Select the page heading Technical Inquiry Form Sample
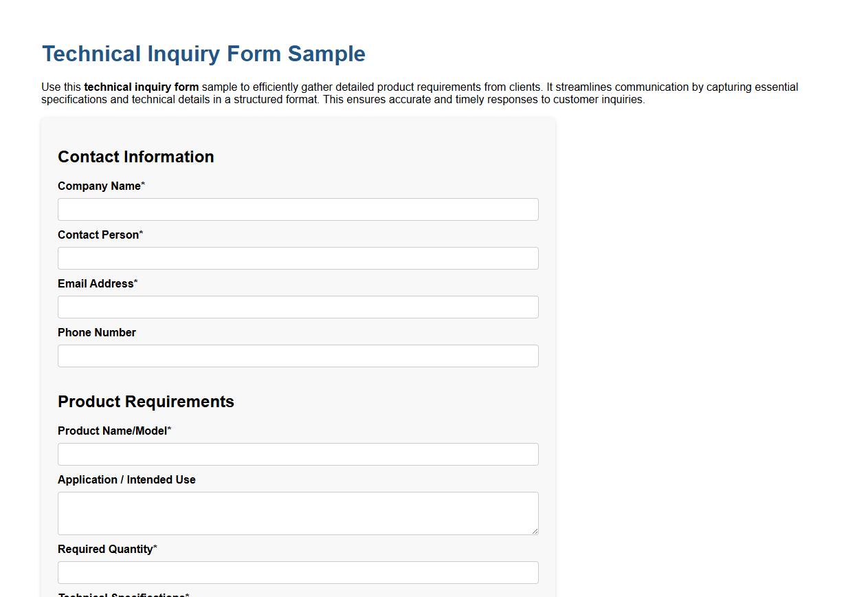Image resolution: width=868 pixels, height=597 pixels. pos(203,54)
